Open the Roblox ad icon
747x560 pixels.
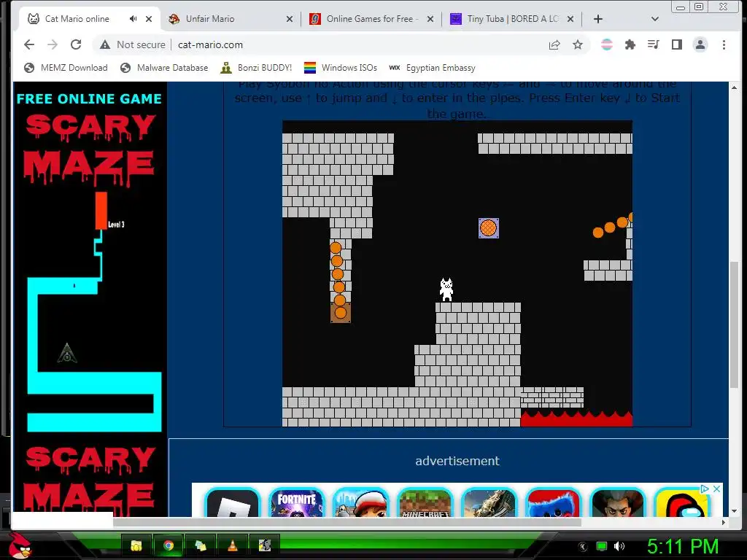(x=233, y=503)
